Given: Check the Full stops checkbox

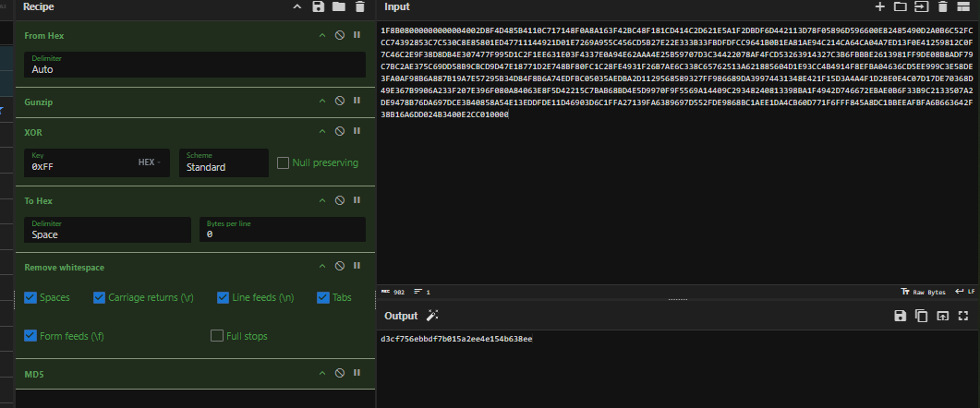Looking at the screenshot, I should coord(217,336).
